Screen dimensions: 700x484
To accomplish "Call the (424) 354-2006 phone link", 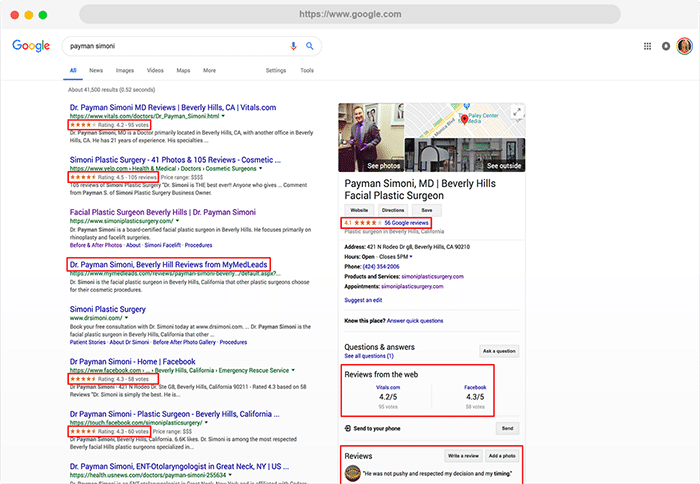I will coord(381,267).
